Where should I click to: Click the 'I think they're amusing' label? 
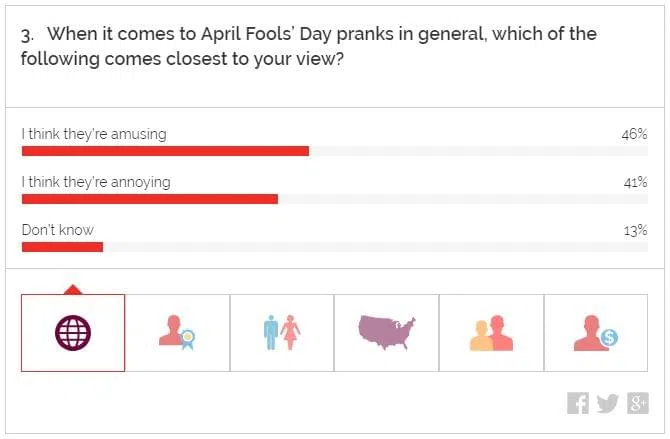94,133
